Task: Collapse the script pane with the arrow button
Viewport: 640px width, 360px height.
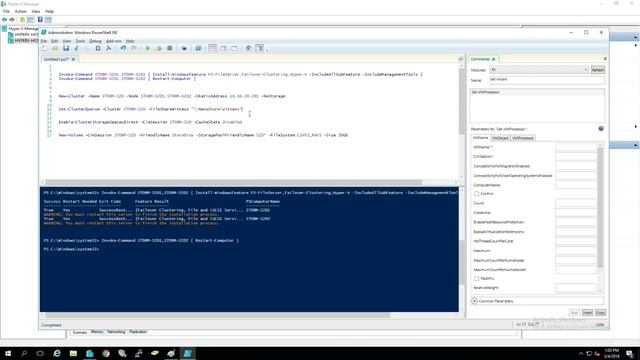Action: coord(461,59)
